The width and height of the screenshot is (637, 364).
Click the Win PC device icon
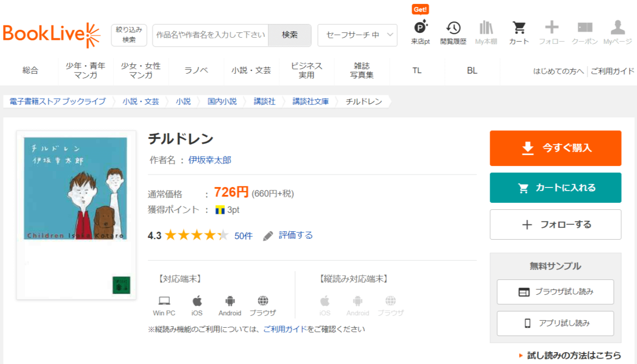(164, 300)
